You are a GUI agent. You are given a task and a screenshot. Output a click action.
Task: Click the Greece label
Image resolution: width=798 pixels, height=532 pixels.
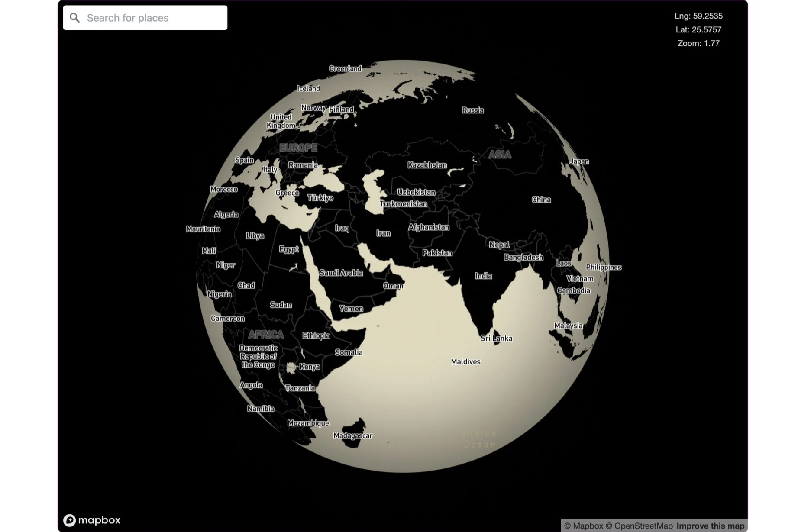point(287,193)
